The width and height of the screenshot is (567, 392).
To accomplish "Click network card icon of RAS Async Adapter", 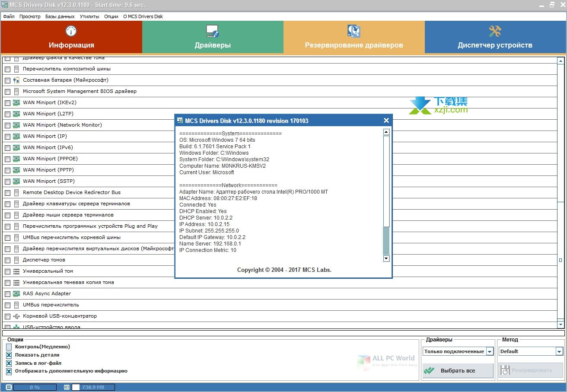I will coord(16,293).
